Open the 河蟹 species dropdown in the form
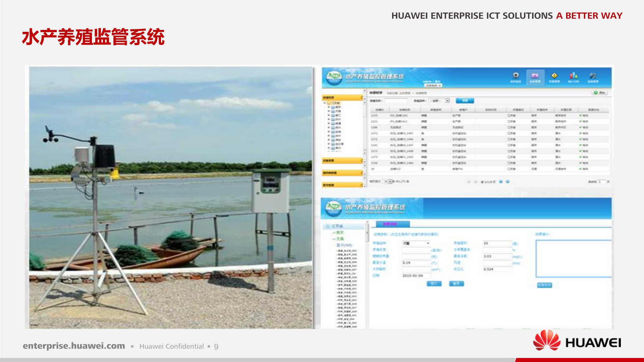This screenshot has height=362, width=644. point(416,243)
